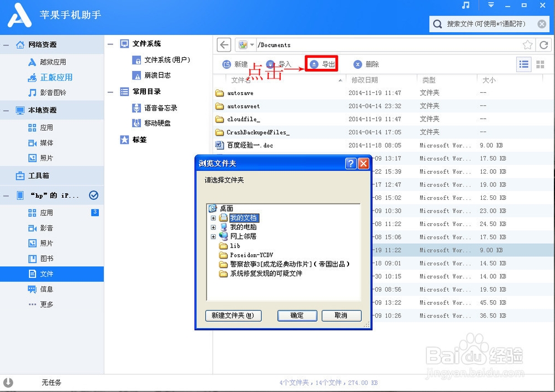
Task: Click the 新建文件夹 button
Action: coord(233,315)
